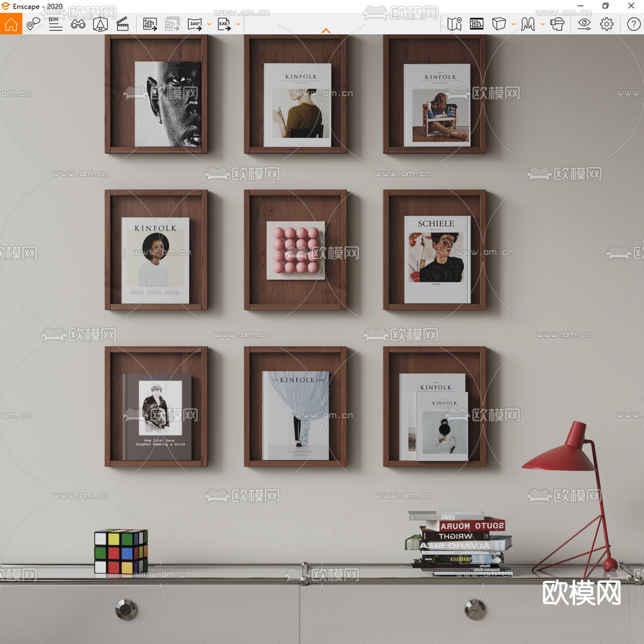Click the Rubik's cube in the render
This screenshot has height=644, width=644.
121,551
